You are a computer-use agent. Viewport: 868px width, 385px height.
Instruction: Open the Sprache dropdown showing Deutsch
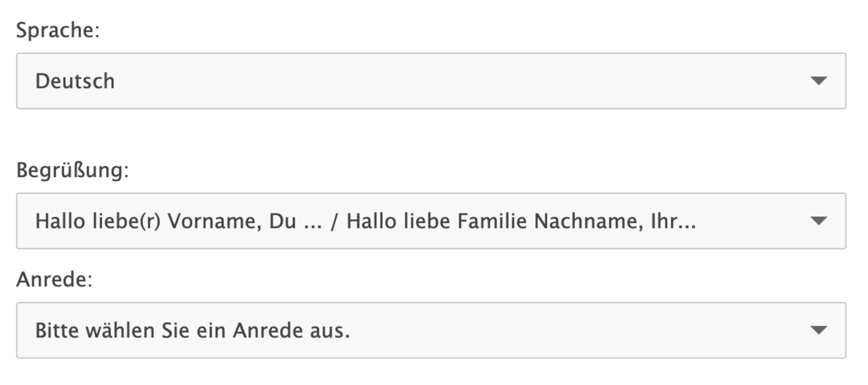[x=431, y=81]
